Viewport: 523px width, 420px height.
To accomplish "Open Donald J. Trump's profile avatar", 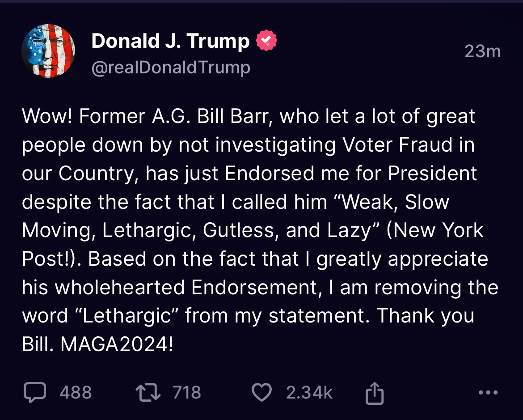I will pyautogui.click(x=48, y=51).
